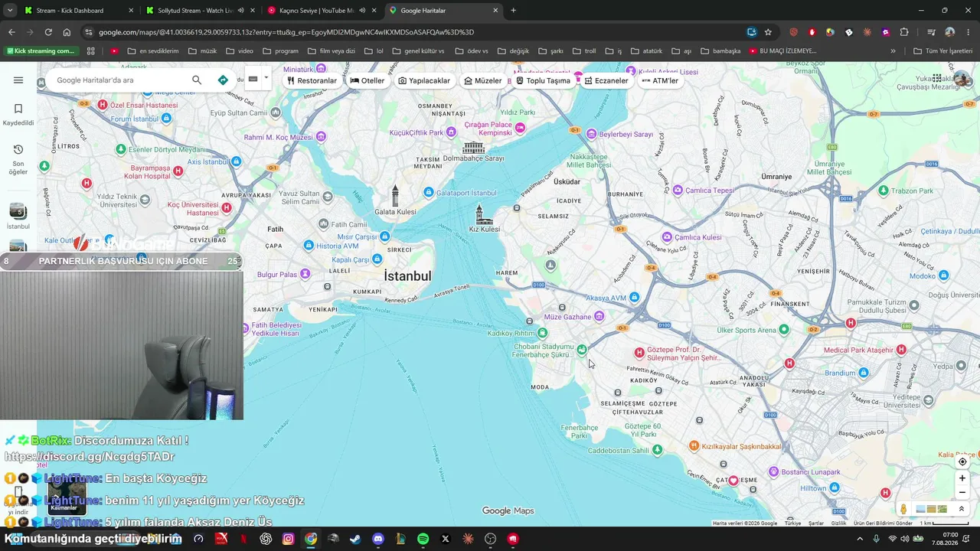980x551 pixels.
Task: Click the X app taskbar icon
Action: tap(446, 539)
